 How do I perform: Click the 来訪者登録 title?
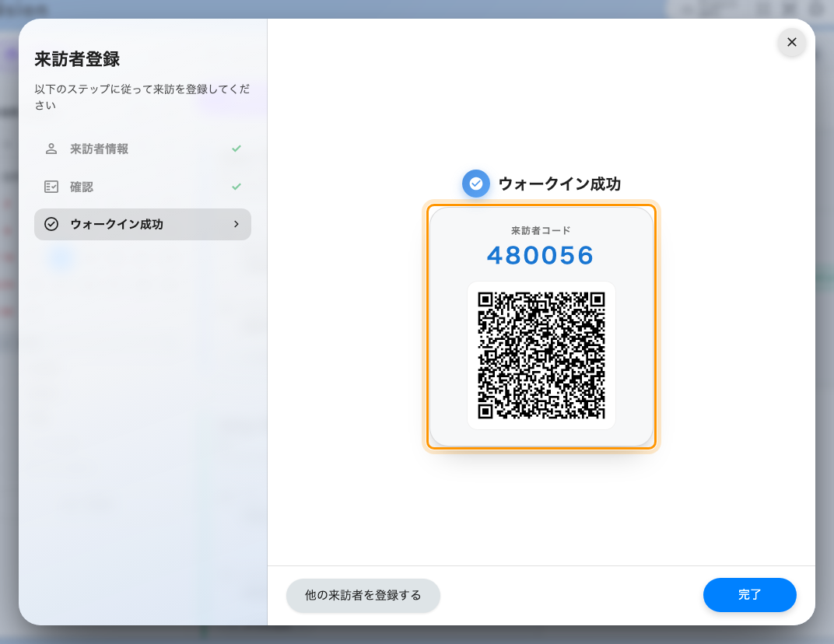coord(77,59)
